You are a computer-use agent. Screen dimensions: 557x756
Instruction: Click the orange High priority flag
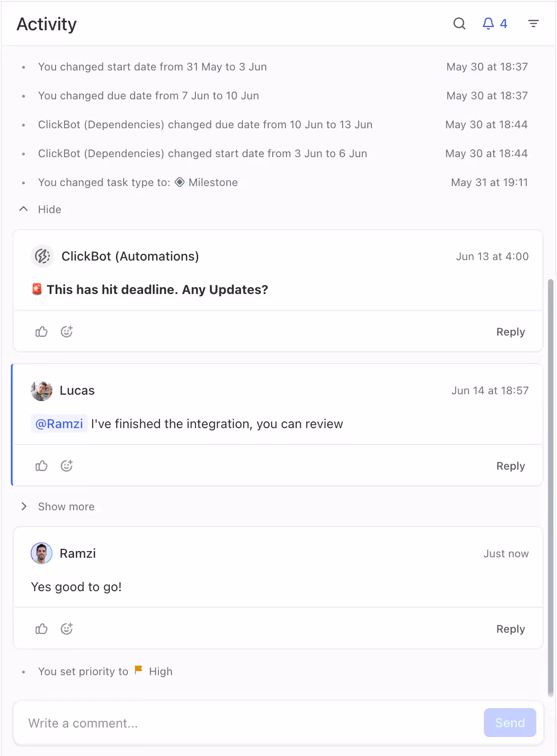(x=139, y=670)
